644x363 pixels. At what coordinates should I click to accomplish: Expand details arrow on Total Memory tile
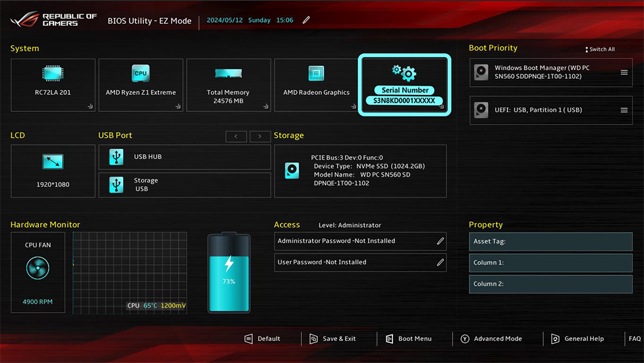(x=266, y=106)
